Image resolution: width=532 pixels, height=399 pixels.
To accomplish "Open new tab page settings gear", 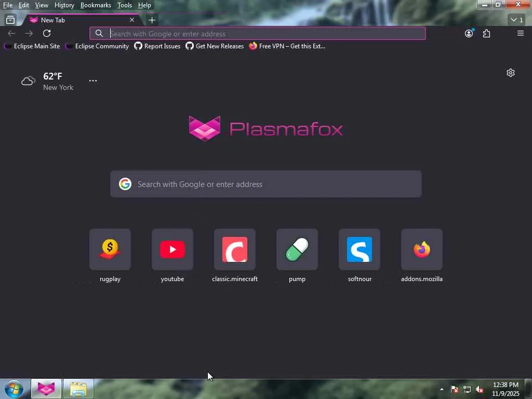I will (511, 73).
